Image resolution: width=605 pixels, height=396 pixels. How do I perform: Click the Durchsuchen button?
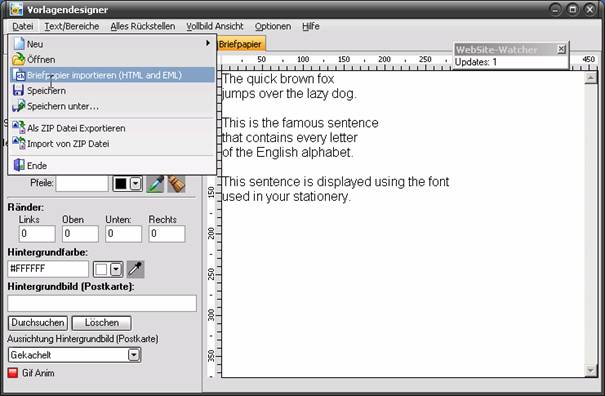(x=38, y=323)
